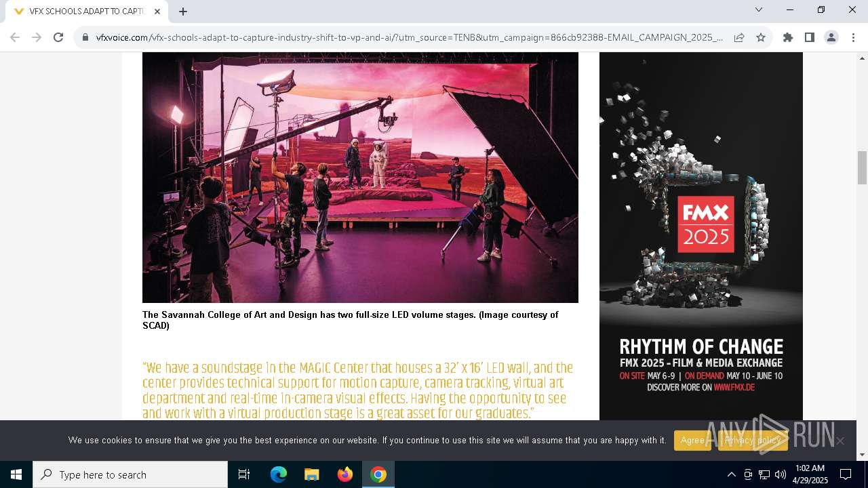
Task: Share this page icon
Action: pos(739,37)
